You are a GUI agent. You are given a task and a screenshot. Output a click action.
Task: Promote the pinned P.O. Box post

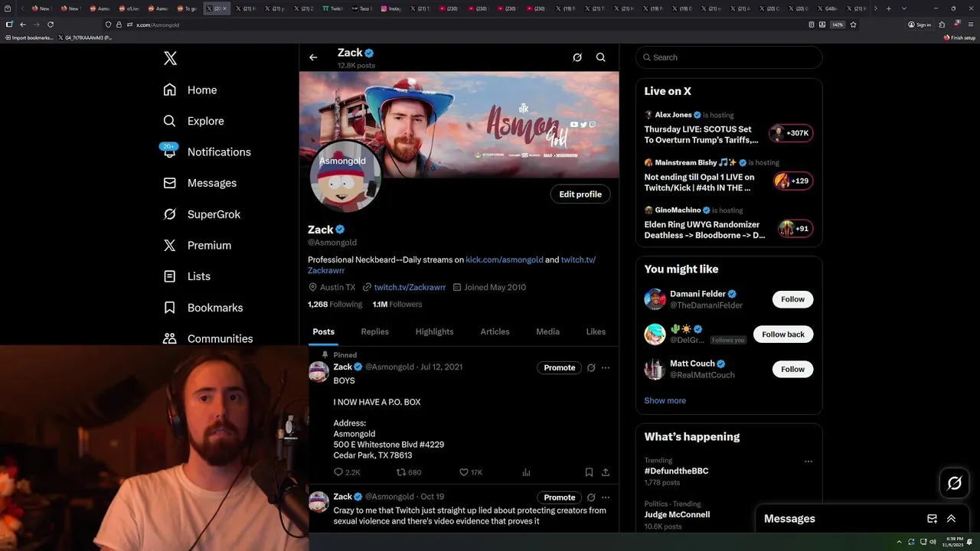point(560,368)
